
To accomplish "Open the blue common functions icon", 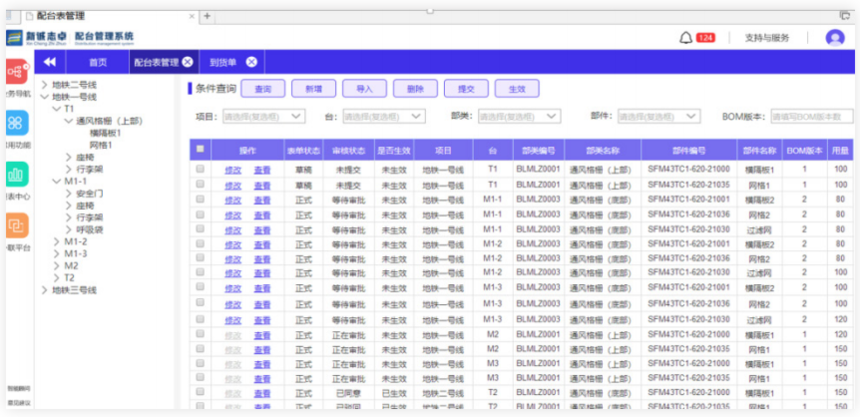I will (x=17, y=123).
